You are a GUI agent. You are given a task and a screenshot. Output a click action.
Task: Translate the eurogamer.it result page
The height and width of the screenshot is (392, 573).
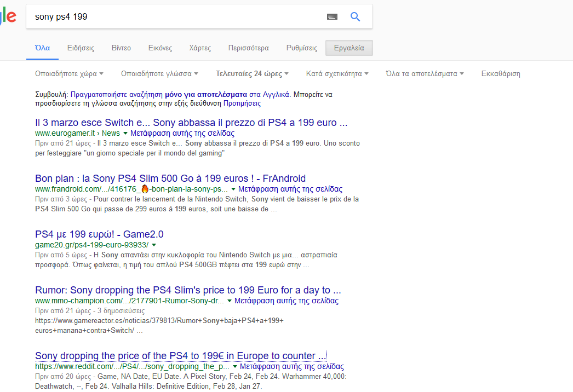[182, 133]
